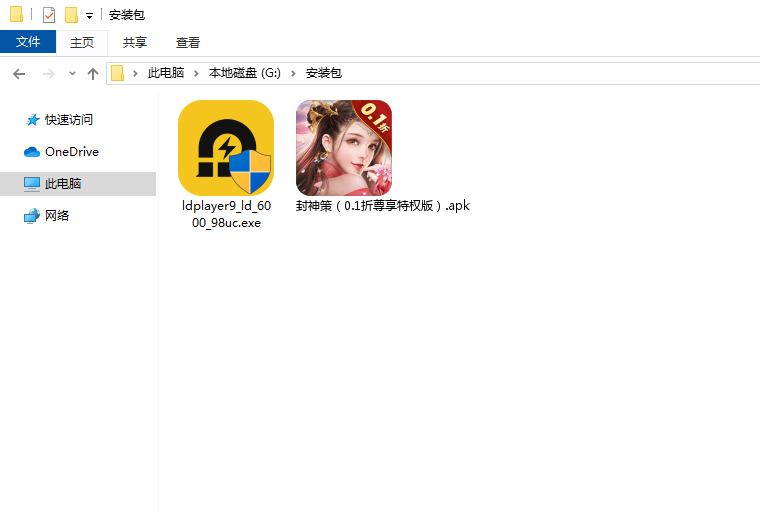This screenshot has height=512, width=760.
Task: Click the Back navigation arrow
Action: [x=19, y=74]
